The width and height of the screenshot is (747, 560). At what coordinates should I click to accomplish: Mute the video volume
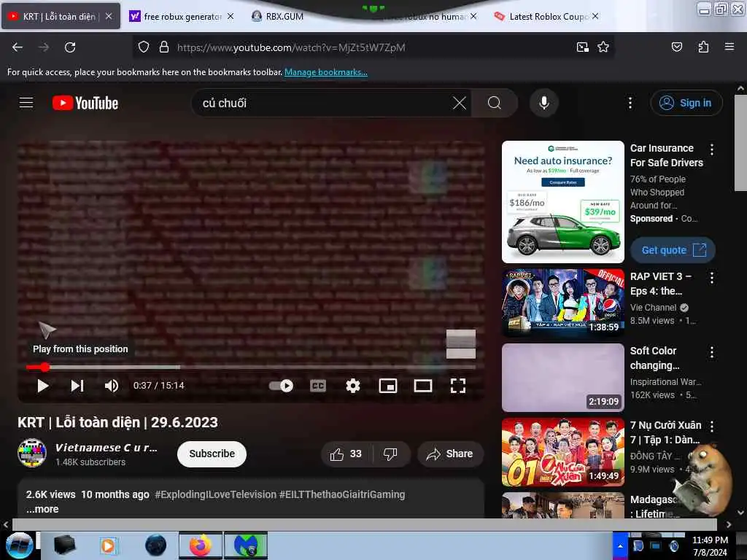(x=112, y=386)
